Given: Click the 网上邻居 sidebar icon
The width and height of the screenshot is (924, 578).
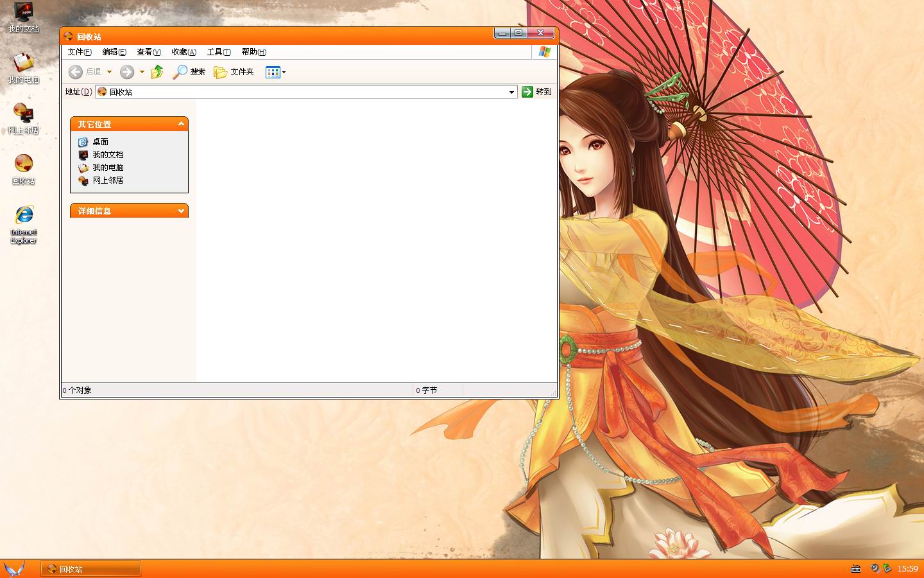Looking at the screenshot, I should pyautogui.click(x=83, y=180).
